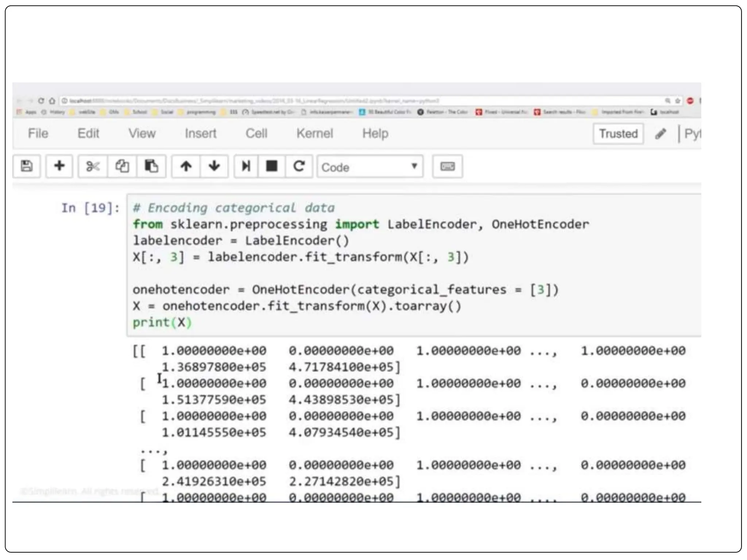Cut selected cell with the scissors icon
The height and width of the screenshot is (560, 747).
93,167
